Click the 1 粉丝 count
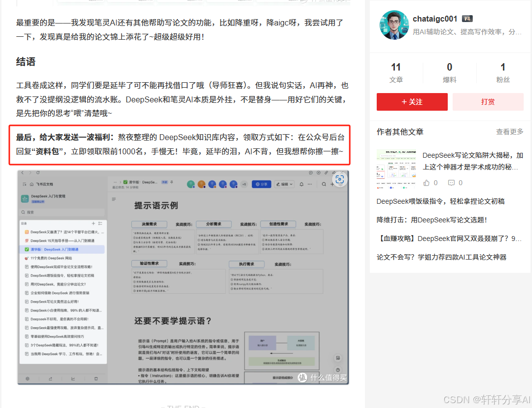The height and width of the screenshot is (408, 532). pyautogui.click(x=503, y=72)
